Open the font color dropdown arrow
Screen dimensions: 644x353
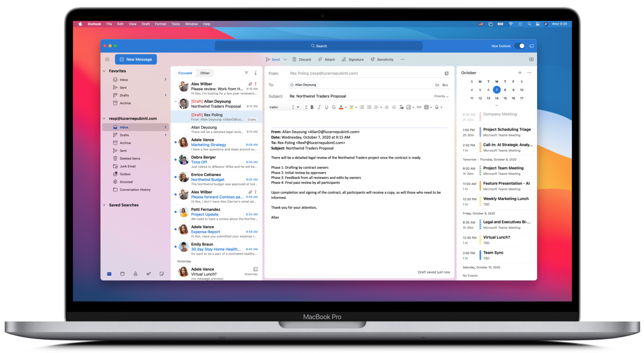tap(345, 107)
